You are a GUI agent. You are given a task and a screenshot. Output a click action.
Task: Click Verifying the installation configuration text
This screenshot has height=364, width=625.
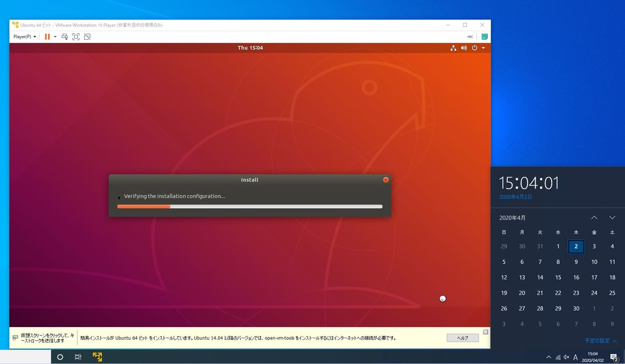(174, 196)
